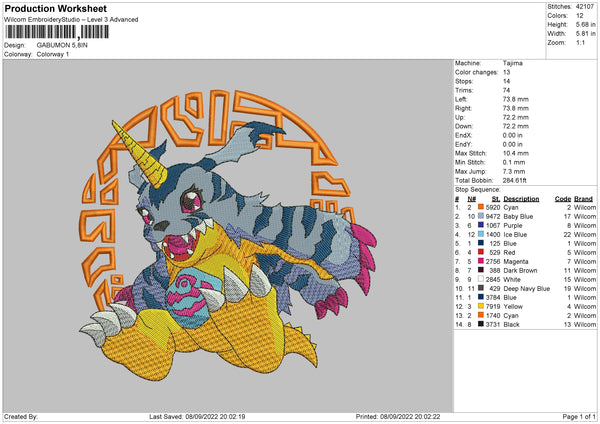Viewport: 600px width, 424px height.
Task: Select the Width value "5.81 in"
Action: tap(585, 34)
